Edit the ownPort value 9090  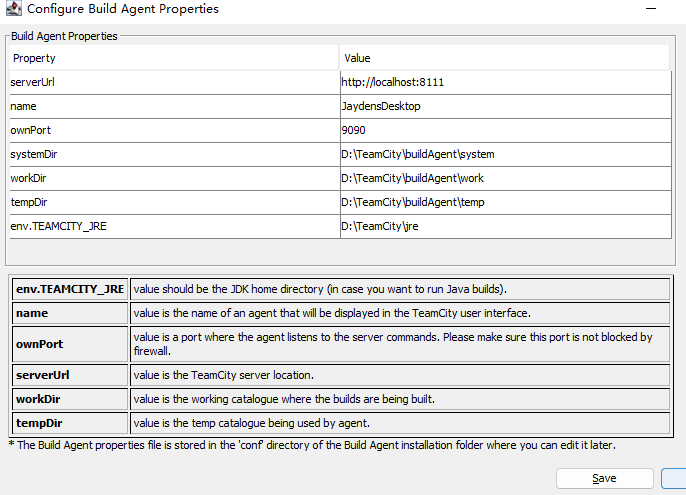506,130
